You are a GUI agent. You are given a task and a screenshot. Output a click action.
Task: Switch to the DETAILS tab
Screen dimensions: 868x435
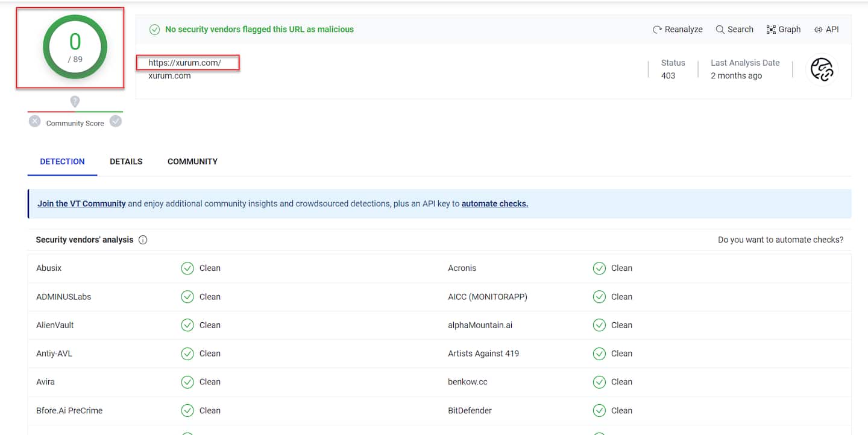point(126,162)
